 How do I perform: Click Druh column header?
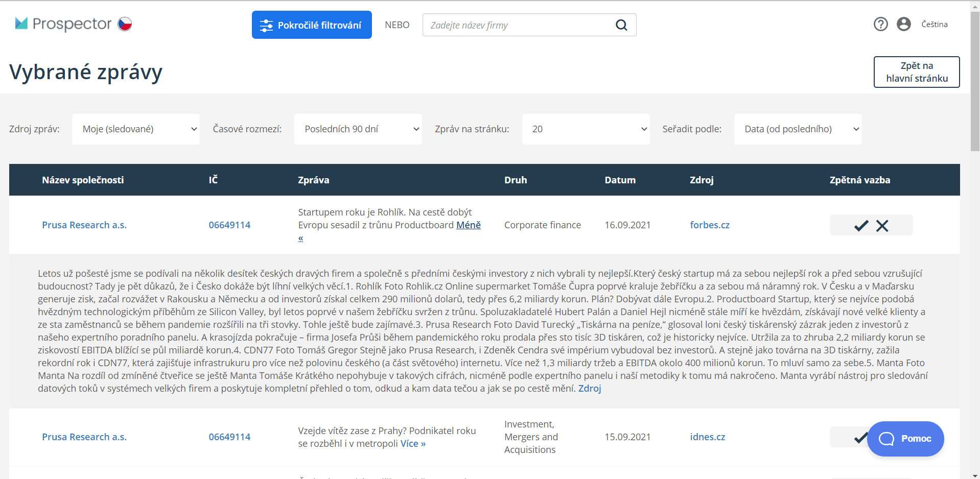coord(516,180)
